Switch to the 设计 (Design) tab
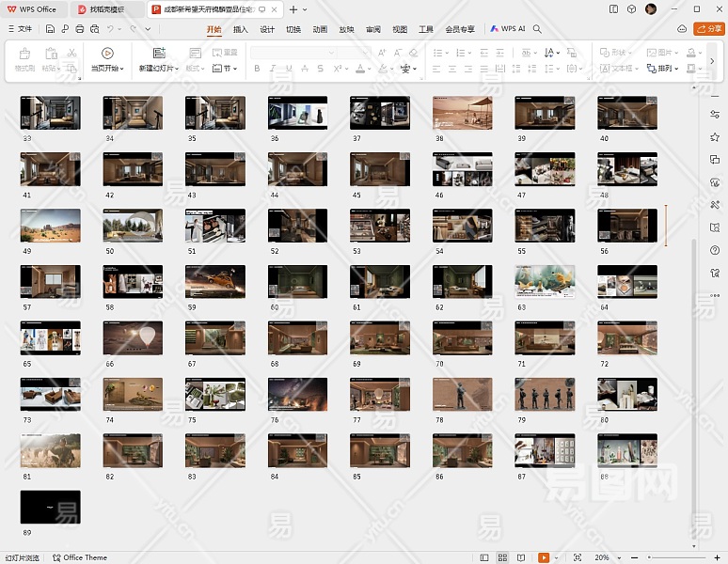728x564 pixels. tap(267, 29)
